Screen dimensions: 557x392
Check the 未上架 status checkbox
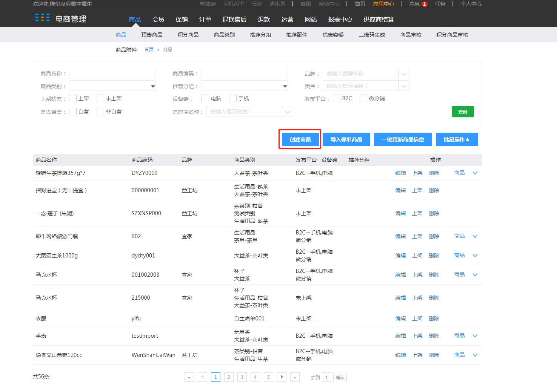point(100,98)
